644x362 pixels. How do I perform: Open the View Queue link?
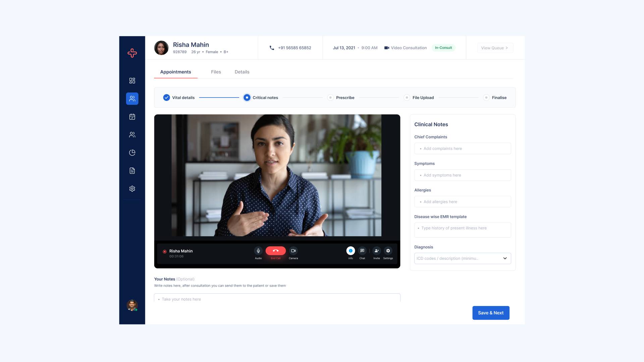(x=495, y=48)
